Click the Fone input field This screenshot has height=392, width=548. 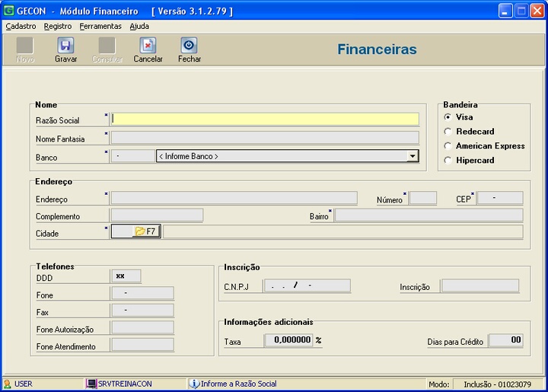(142, 293)
